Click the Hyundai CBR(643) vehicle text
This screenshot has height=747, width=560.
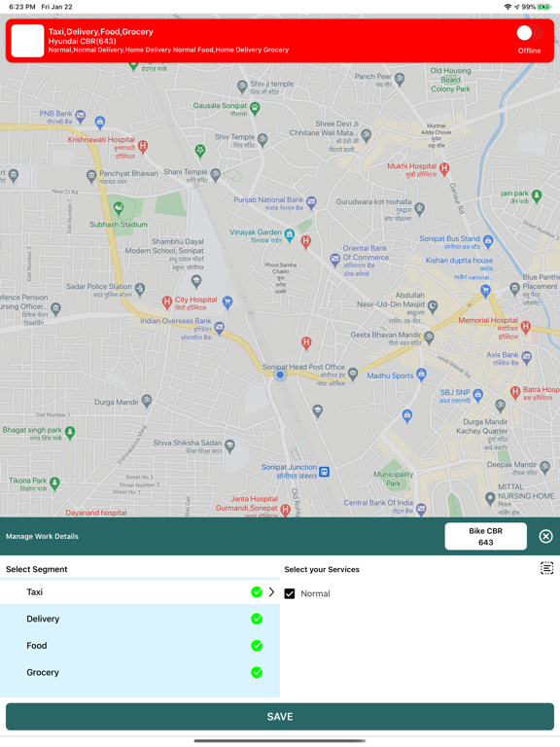(82, 41)
